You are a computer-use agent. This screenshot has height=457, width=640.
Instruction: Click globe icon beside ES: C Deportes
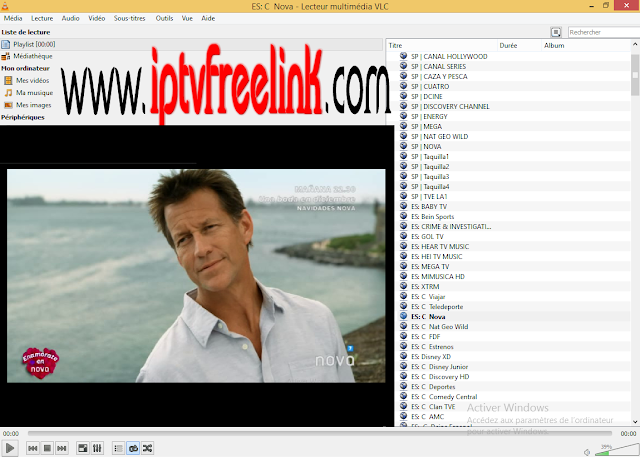tap(403, 386)
